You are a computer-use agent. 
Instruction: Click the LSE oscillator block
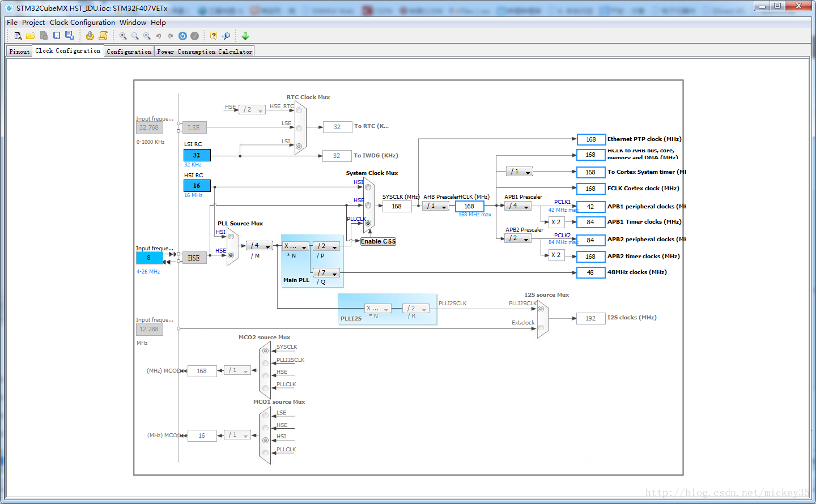coord(194,128)
